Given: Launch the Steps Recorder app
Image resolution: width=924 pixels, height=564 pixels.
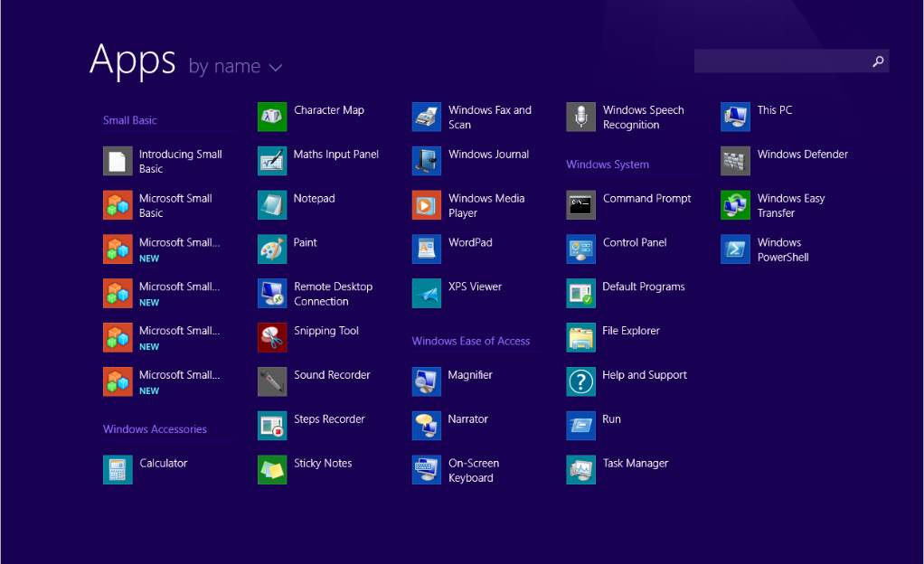Looking at the screenshot, I should tap(272, 426).
